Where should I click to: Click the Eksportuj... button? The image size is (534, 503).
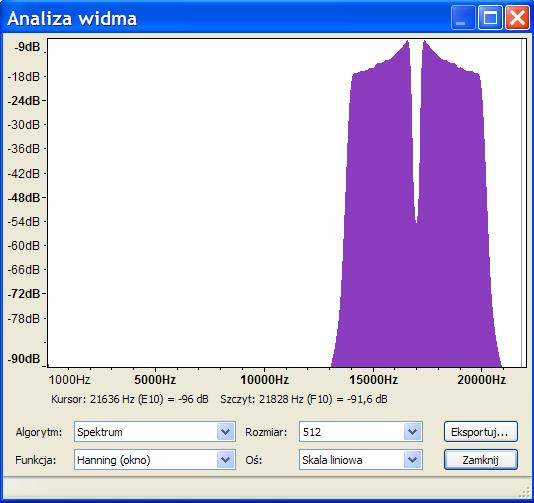coord(481,432)
